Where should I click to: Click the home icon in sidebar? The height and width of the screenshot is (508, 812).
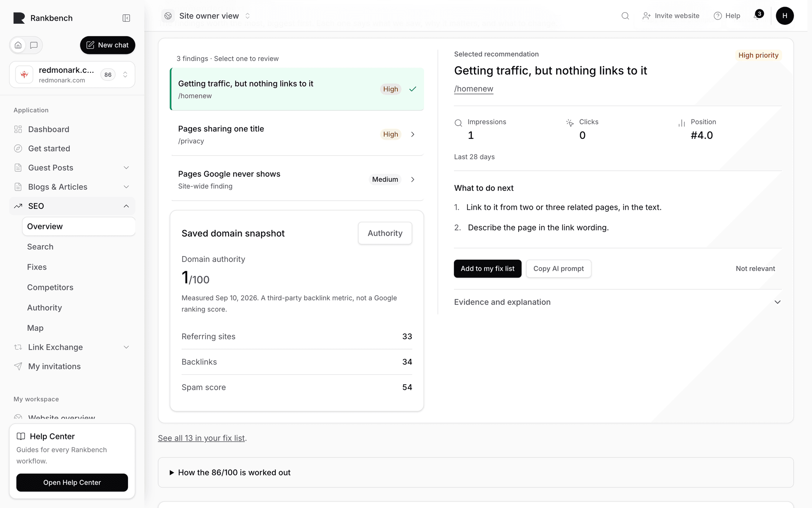coord(18,45)
